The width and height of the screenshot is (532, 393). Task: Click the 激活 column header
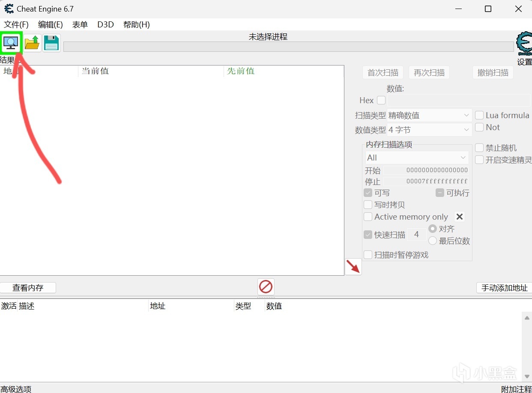[x=9, y=306]
